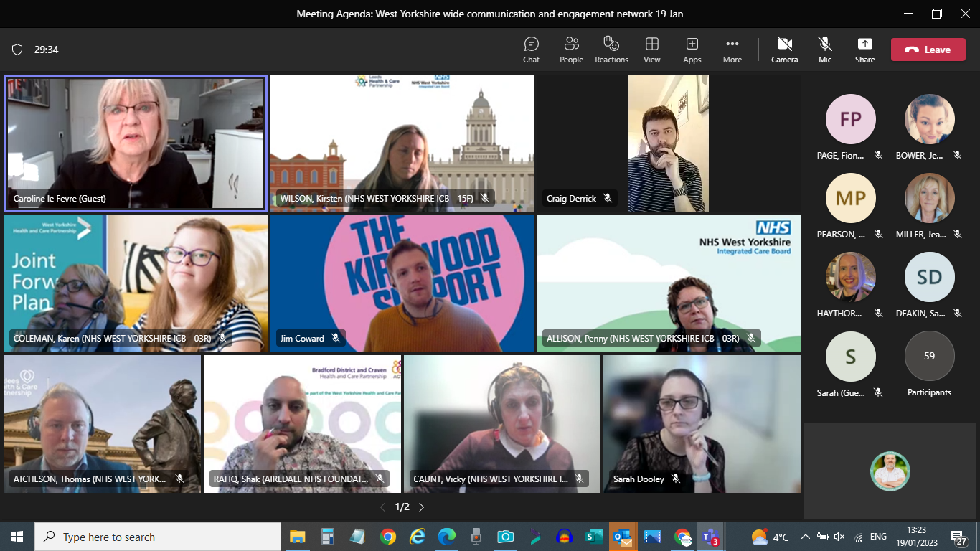The image size is (980, 551).
Task: Select Jim Coward's video tile
Action: (402, 284)
